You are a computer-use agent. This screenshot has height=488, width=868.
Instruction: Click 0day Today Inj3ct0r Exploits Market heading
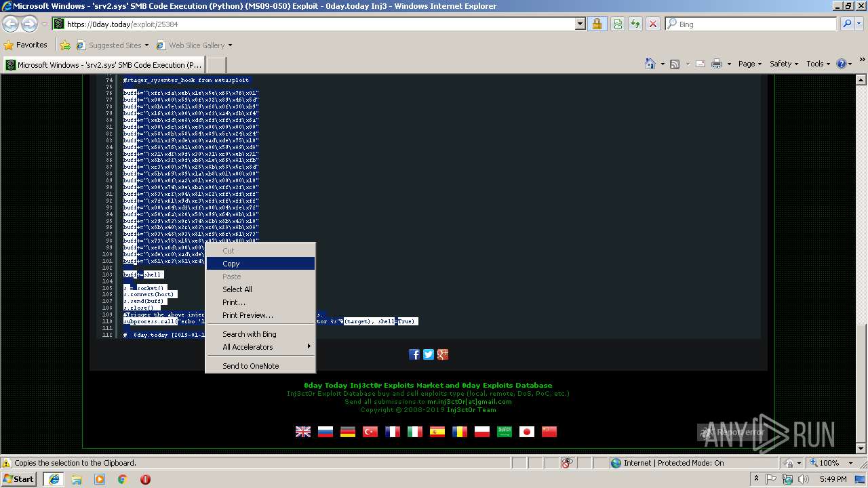click(x=428, y=386)
